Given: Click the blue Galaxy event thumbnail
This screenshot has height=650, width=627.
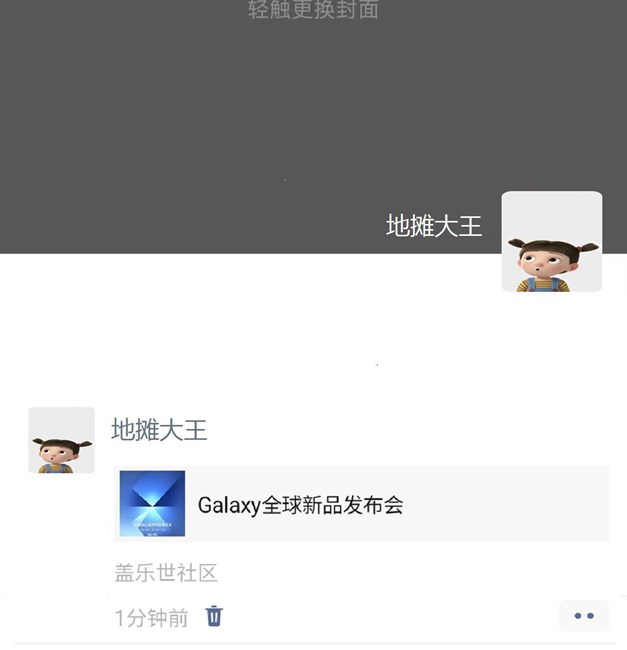Looking at the screenshot, I should pyautogui.click(x=152, y=503).
